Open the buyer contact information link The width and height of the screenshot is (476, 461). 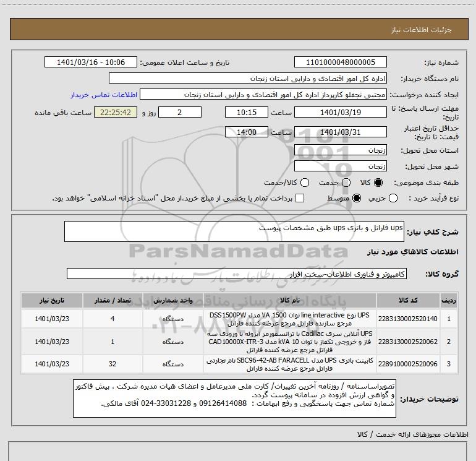tap(104, 95)
